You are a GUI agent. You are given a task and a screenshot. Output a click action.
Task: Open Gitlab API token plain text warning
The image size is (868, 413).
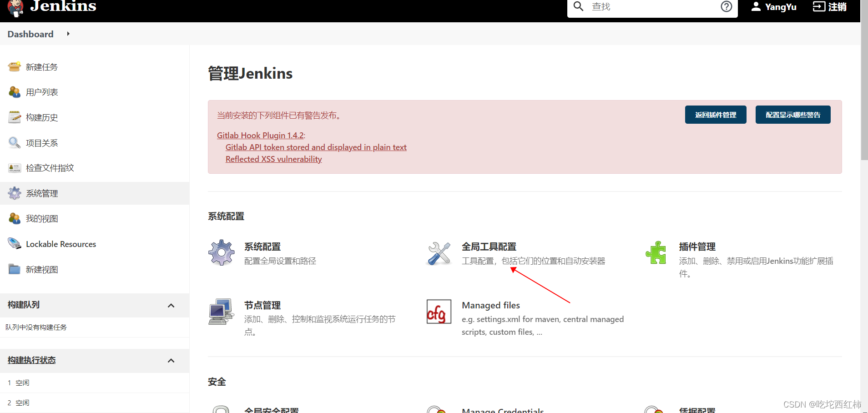tap(316, 147)
